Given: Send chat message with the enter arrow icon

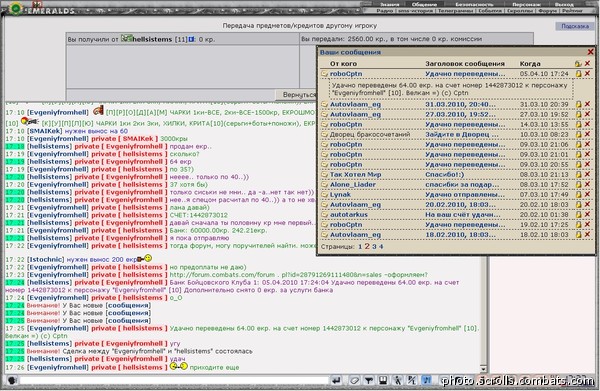Looking at the screenshot, I should 336,380.
